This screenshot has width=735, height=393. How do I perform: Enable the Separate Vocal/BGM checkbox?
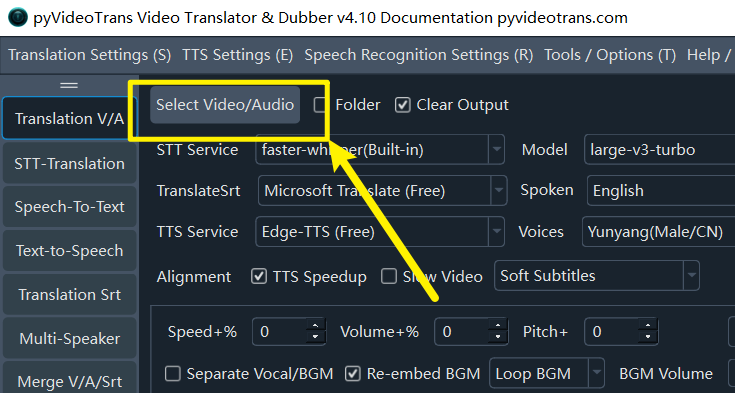[x=172, y=374]
